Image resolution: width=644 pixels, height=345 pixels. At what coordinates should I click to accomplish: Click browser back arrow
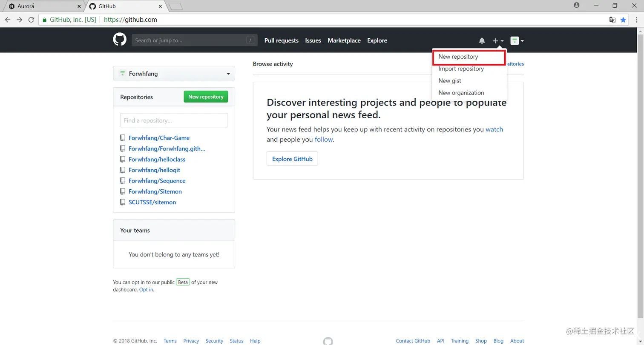click(x=8, y=20)
